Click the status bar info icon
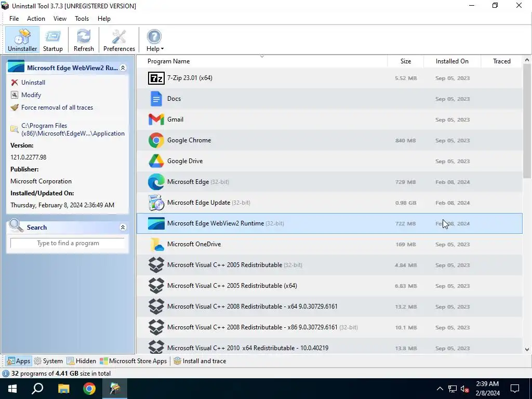The image size is (532, 399). (x=6, y=374)
